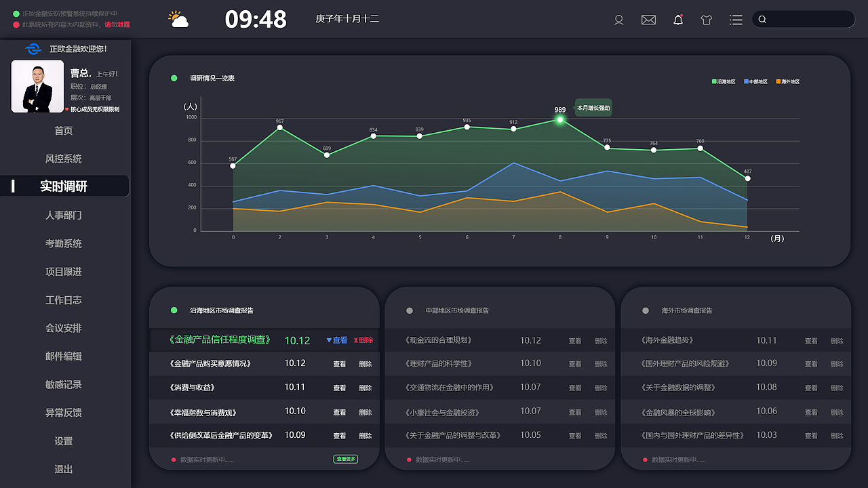
Task: Toggle the 沿海地区 legend series
Action: coord(724,81)
